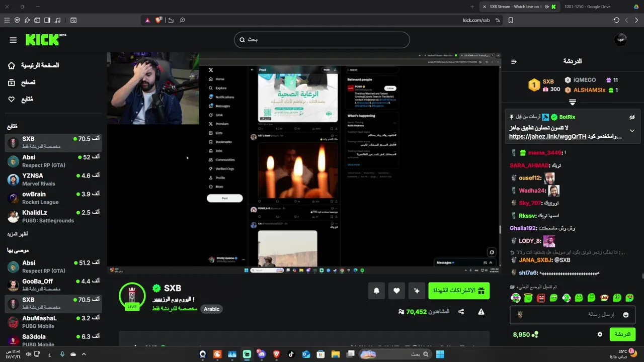Viewport: 644px width, 362px height.
Task: Click the sparkle subscribe button
Action: tap(417, 291)
